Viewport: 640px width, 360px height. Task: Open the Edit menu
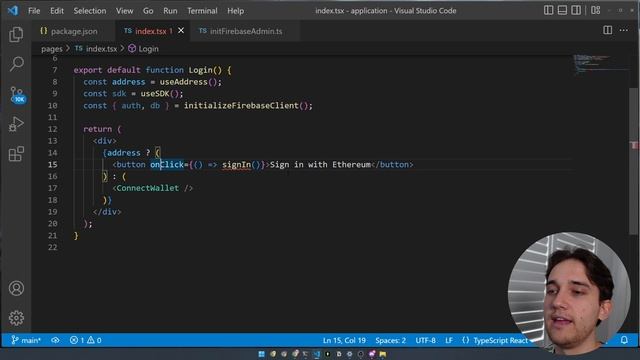[57, 11]
